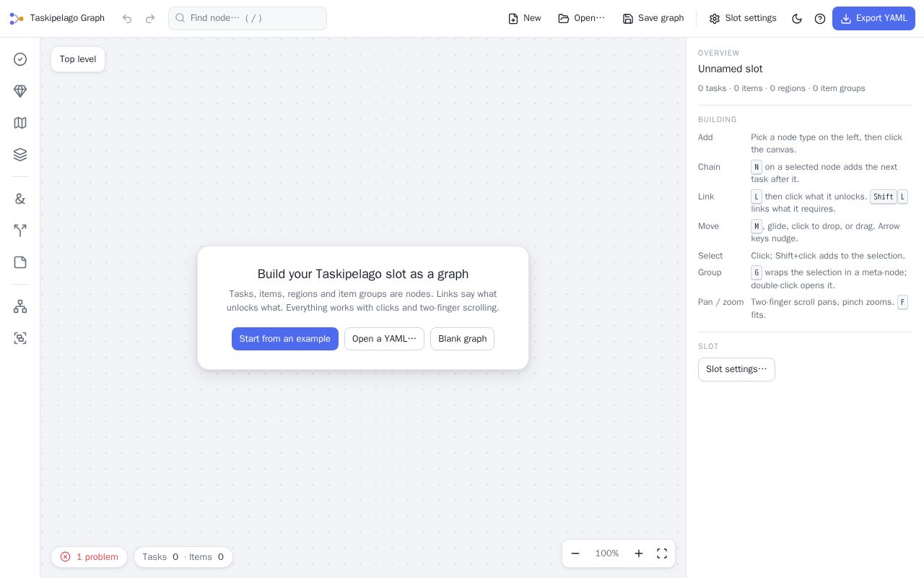Click the undo arrow
The height and width of the screenshot is (578, 924).
point(127,19)
